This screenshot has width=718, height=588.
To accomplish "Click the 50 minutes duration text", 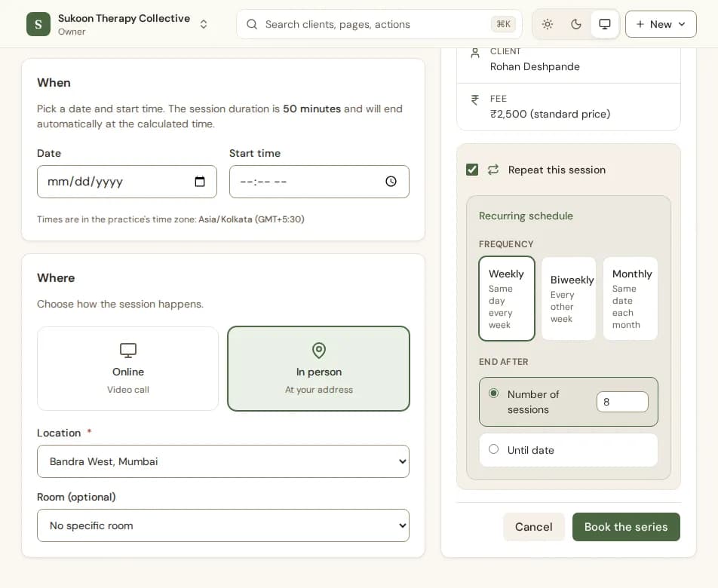I will click(x=311, y=109).
